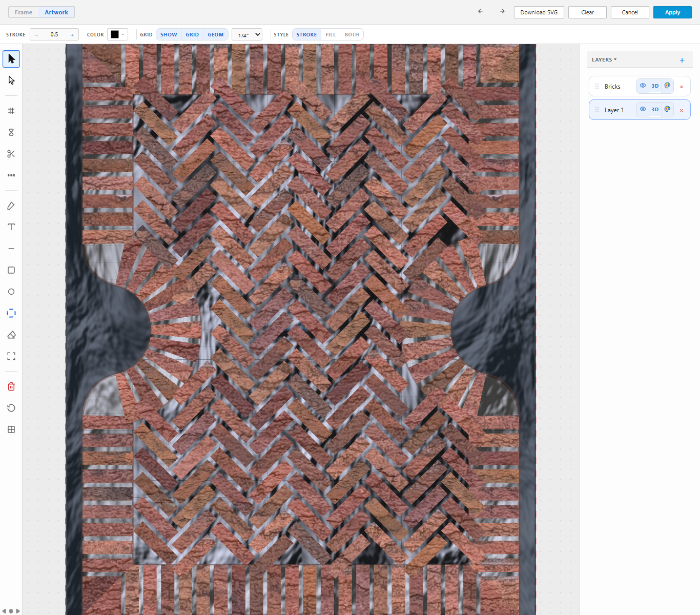Click the Download SVG button
The width and height of the screenshot is (700, 615).
[539, 12]
